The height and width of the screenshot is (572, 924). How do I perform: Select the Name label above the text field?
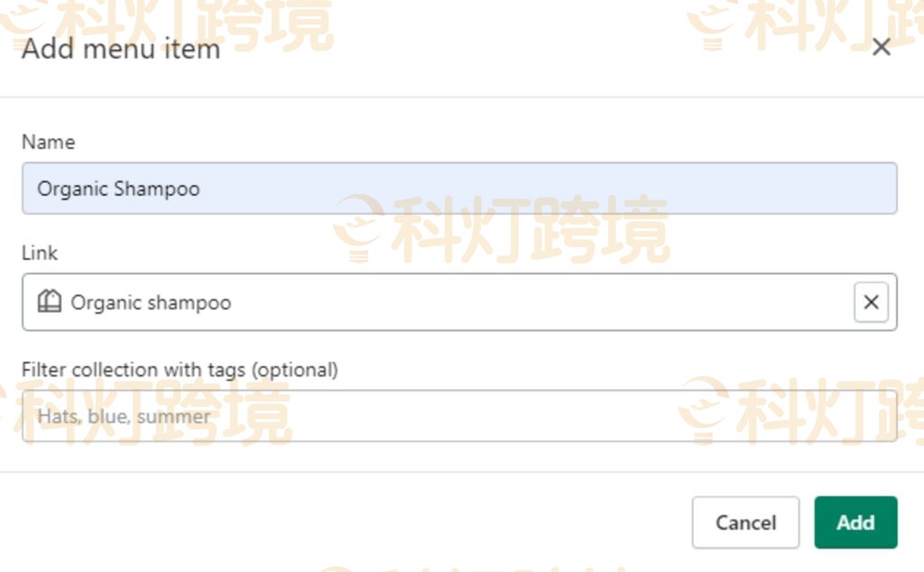48,142
